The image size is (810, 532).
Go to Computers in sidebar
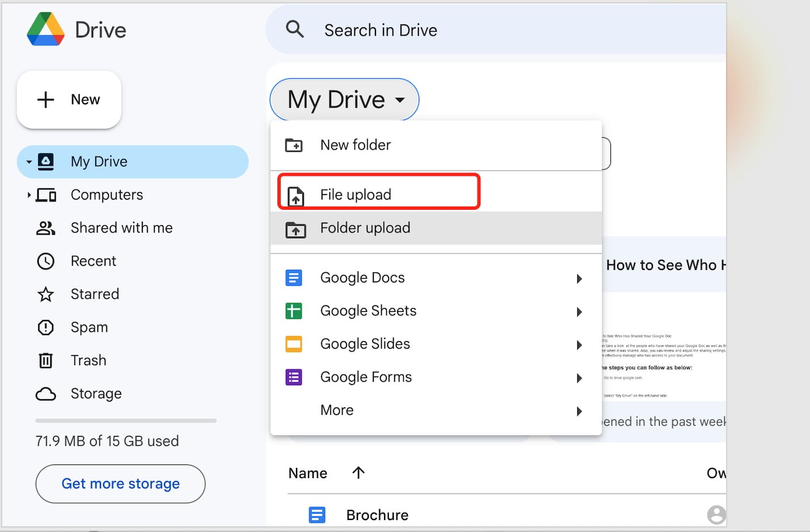tap(133, 195)
